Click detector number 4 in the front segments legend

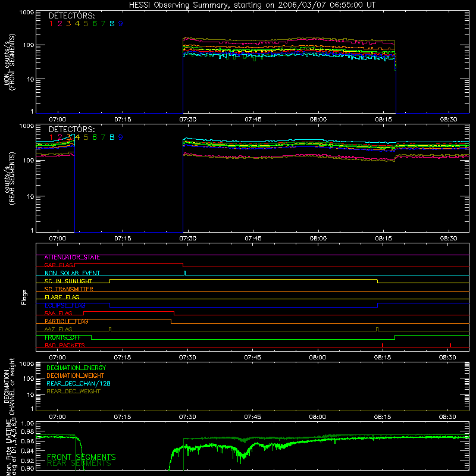point(77,24)
